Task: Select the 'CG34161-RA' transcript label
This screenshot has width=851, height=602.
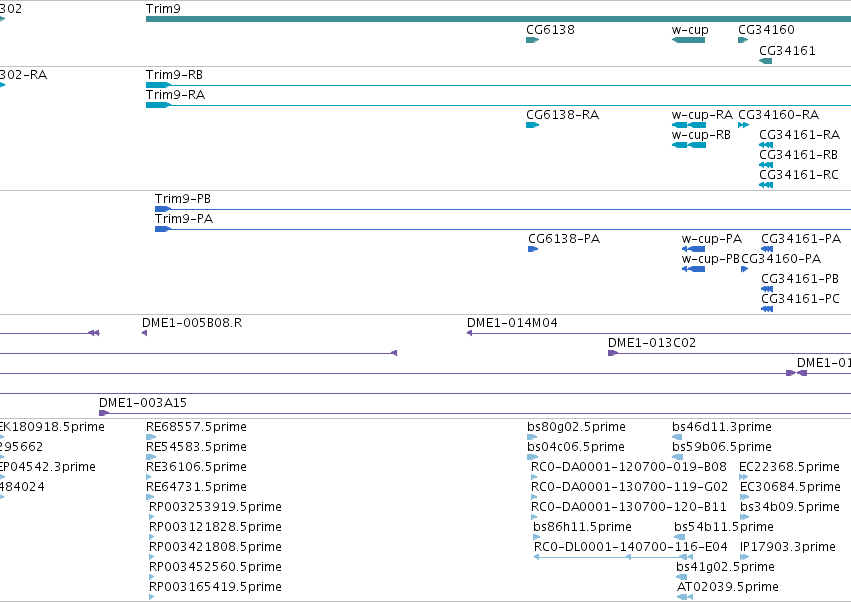Action: point(799,135)
